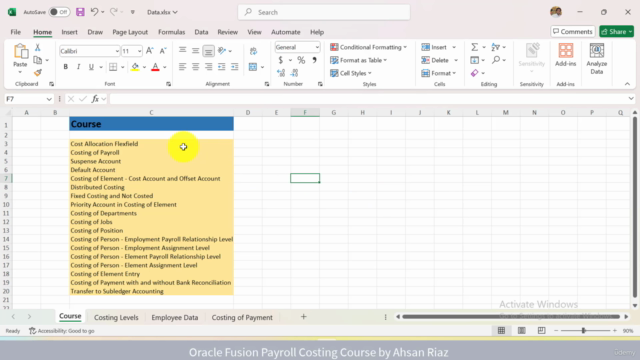
Task: Decrease font size with smaller A icon
Action: 162,51
